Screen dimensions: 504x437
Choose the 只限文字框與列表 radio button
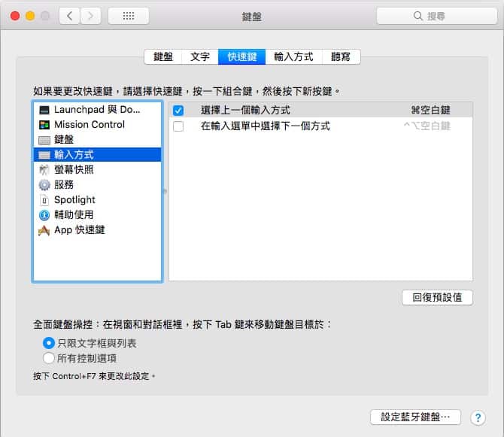[x=49, y=343]
